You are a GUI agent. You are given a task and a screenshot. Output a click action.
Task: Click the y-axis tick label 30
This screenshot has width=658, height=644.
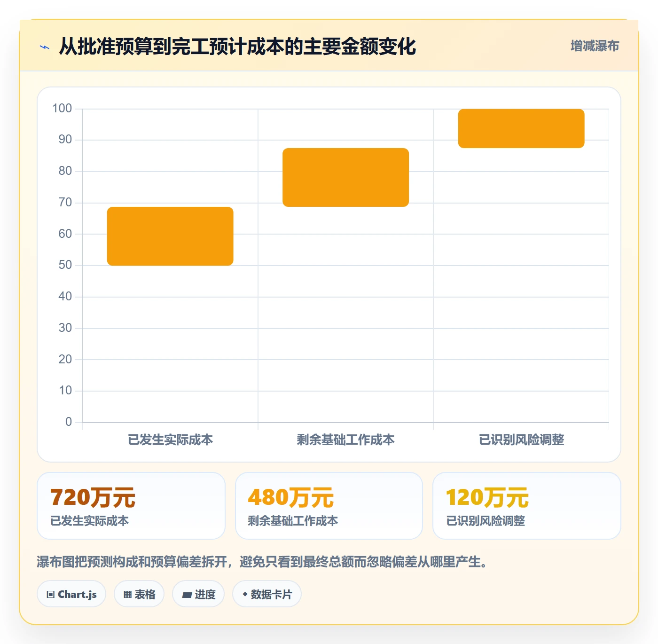pyautogui.click(x=65, y=328)
